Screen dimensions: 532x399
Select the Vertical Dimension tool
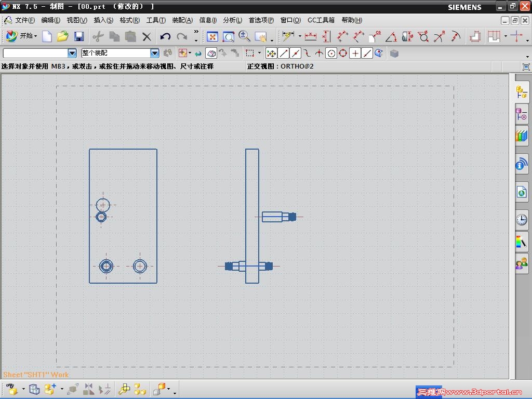coord(326,36)
